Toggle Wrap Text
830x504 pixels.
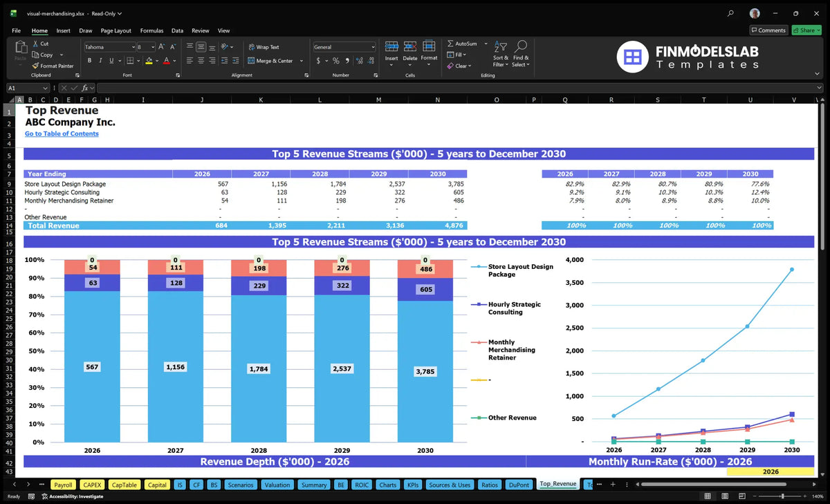tap(264, 47)
